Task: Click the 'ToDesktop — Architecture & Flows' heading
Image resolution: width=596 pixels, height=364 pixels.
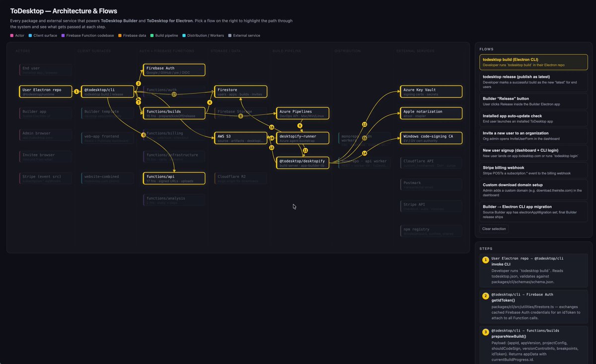Action: (64, 11)
